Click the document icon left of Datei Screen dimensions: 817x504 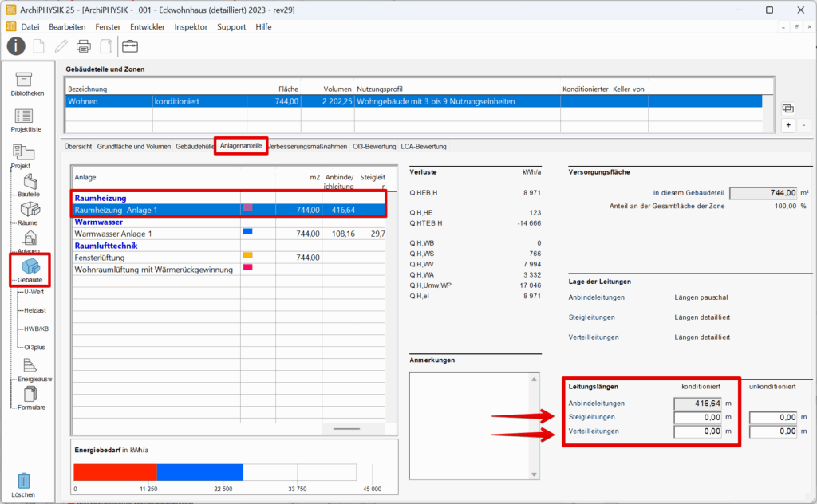pos(10,26)
